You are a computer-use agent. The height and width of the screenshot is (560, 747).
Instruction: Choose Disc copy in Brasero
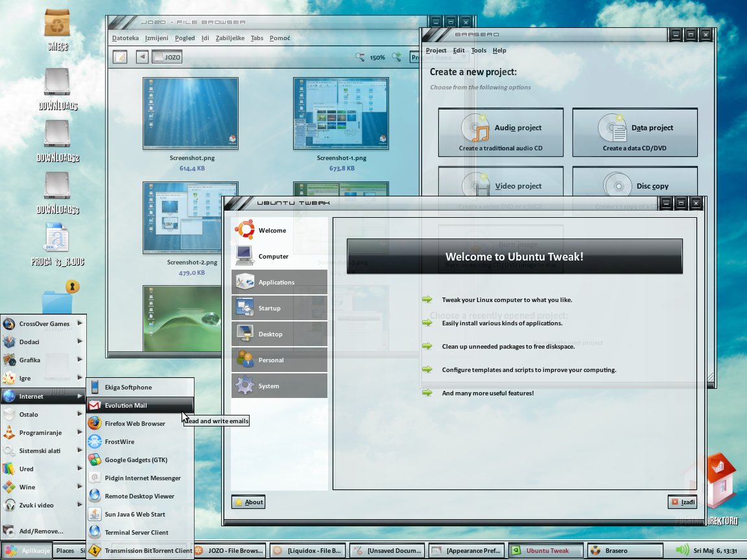pos(635,182)
